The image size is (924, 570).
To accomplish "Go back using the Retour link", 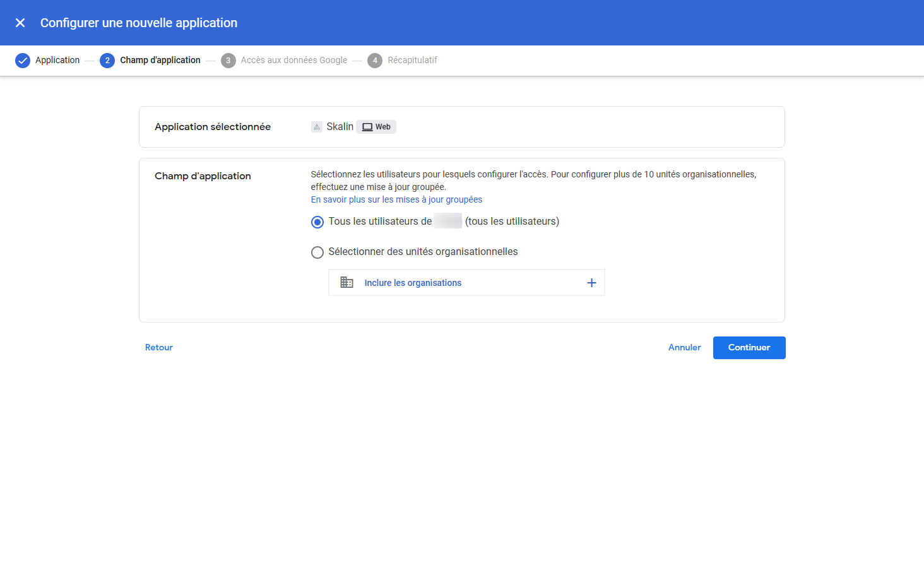I will [x=159, y=348].
